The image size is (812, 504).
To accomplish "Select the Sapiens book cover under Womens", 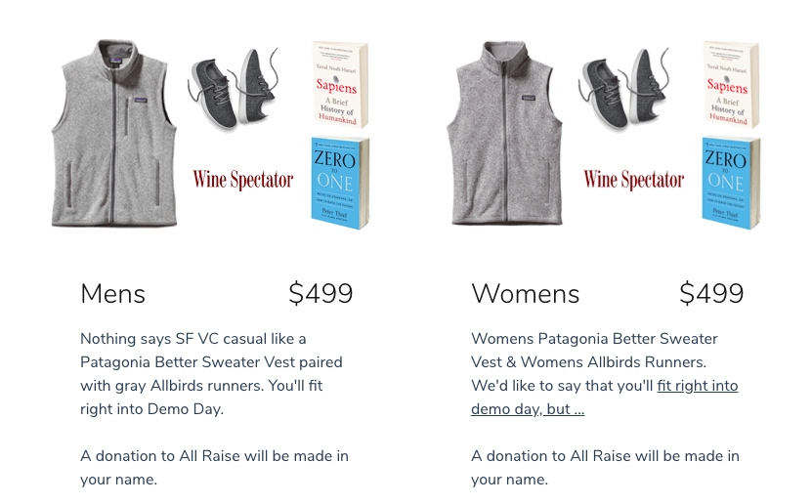I will click(x=729, y=84).
